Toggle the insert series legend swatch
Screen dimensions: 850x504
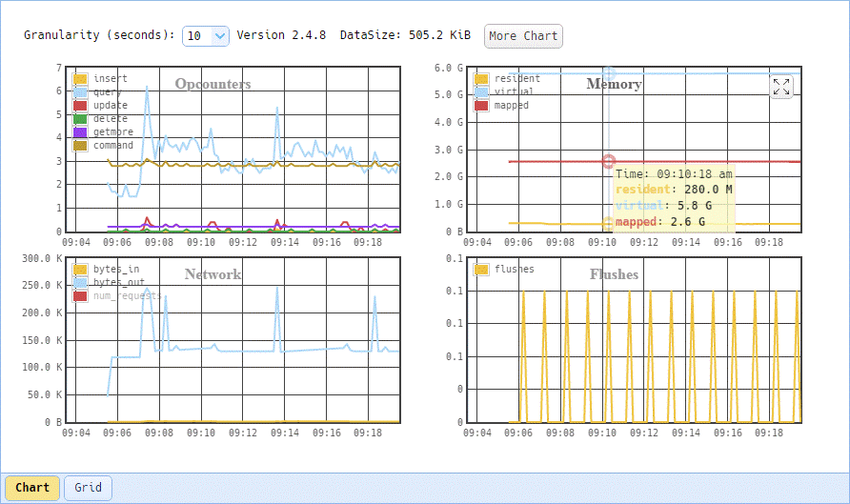coord(80,79)
